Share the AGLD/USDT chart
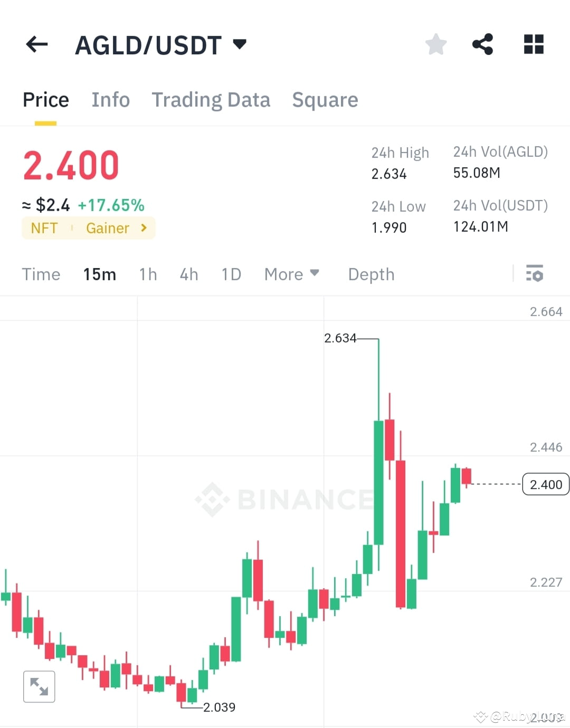Image resolution: width=570 pixels, height=728 pixels. pyautogui.click(x=483, y=44)
